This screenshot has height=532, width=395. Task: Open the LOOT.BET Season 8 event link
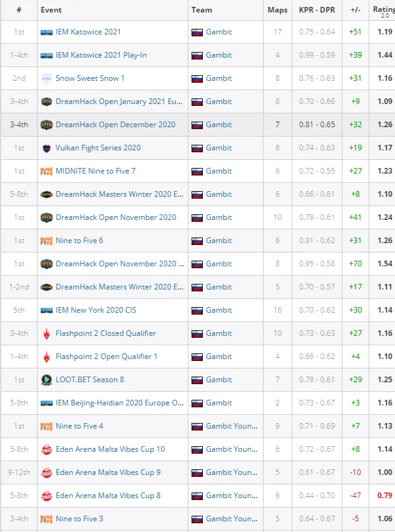click(x=90, y=379)
